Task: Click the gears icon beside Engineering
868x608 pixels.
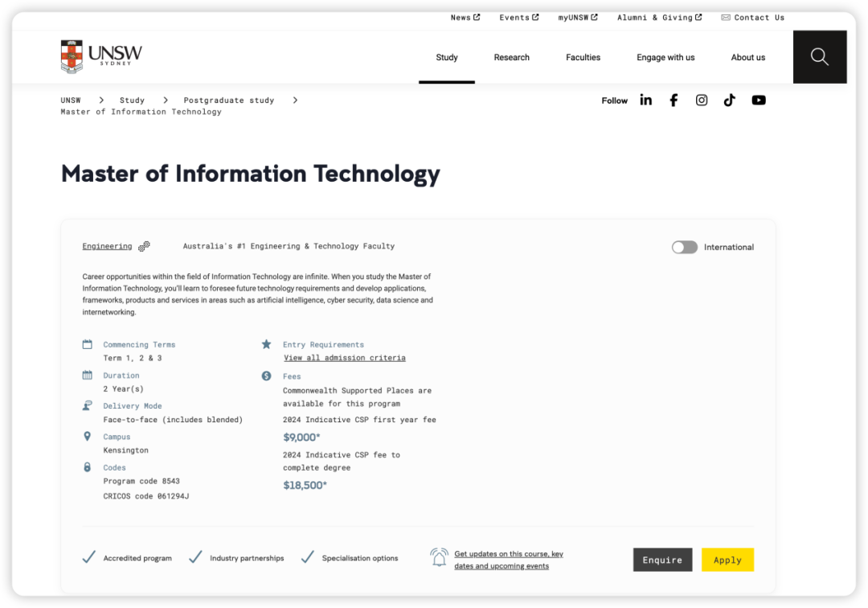Action: tap(144, 246)
